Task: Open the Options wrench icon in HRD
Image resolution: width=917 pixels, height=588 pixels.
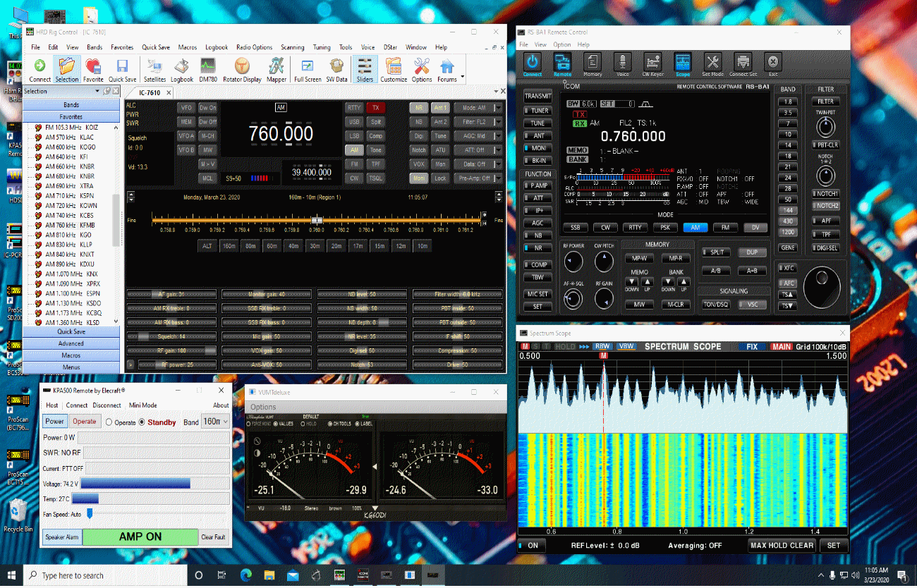Action: [x=422, y=70]
